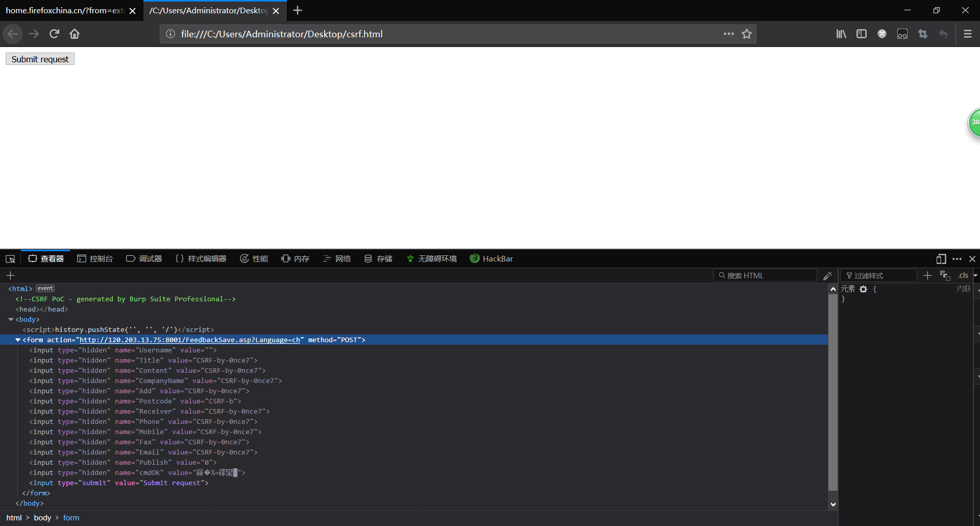980x526 pixels.
Task: Open page actions three-dot menu in URL bar
Action: 728,34
